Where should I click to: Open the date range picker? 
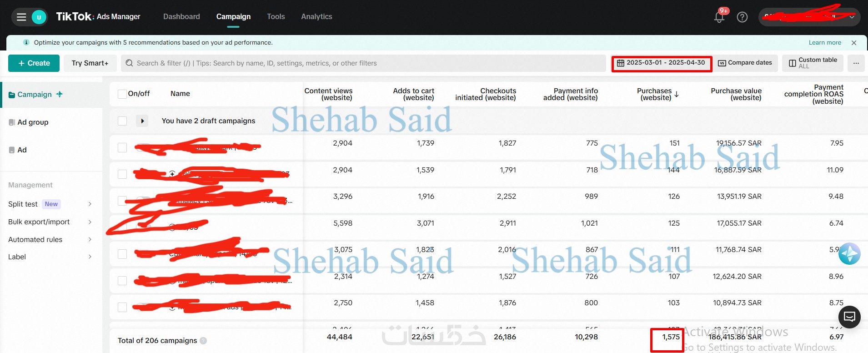point(661,63)
